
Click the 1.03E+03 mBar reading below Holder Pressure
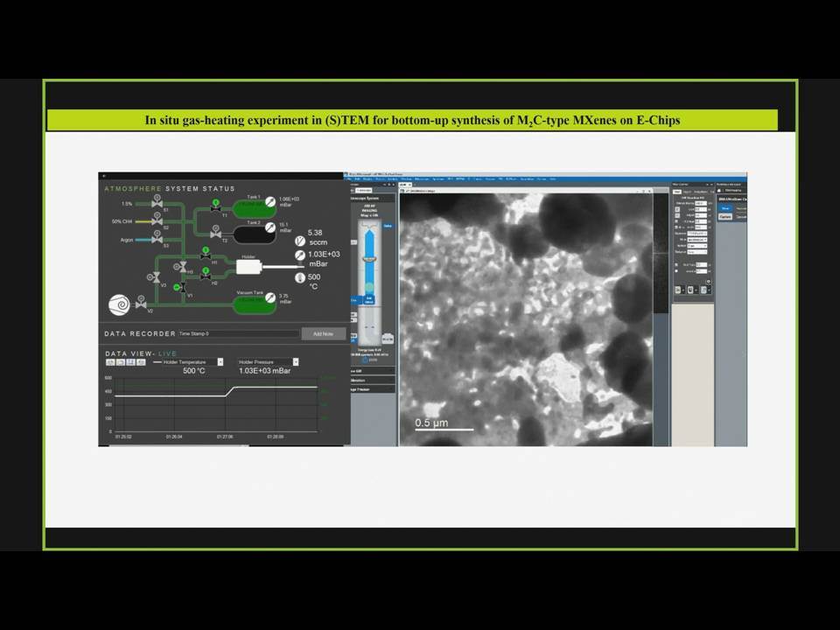(264, 371)
